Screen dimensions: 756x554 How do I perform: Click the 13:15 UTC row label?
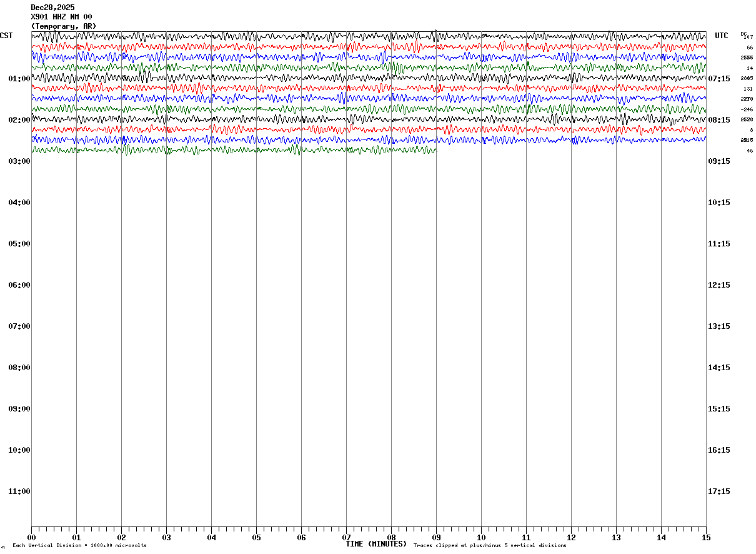click(x=719, y=326)
